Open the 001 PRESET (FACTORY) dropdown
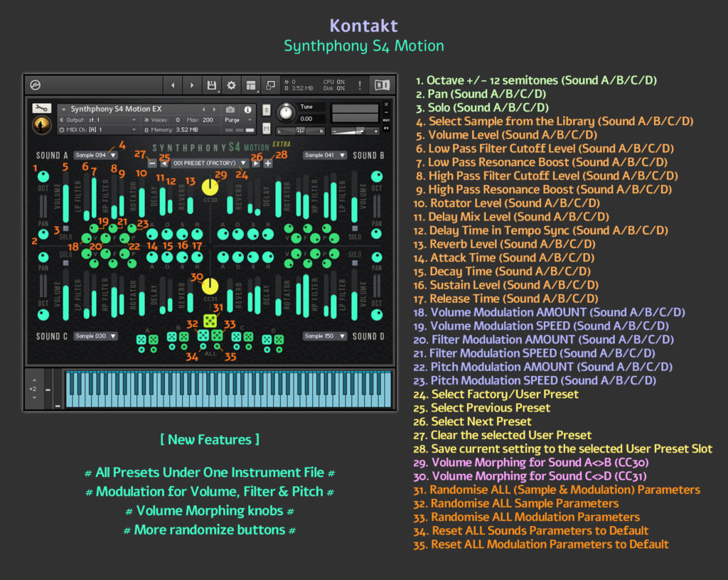This screenshot has height=580, width=728. pos(209,163)
